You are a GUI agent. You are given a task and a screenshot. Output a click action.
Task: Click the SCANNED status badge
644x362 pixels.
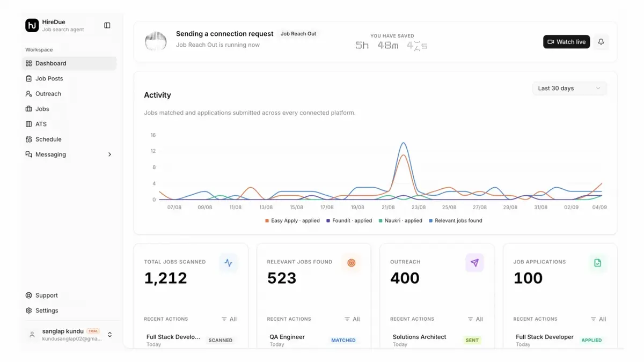pos(221,340)
